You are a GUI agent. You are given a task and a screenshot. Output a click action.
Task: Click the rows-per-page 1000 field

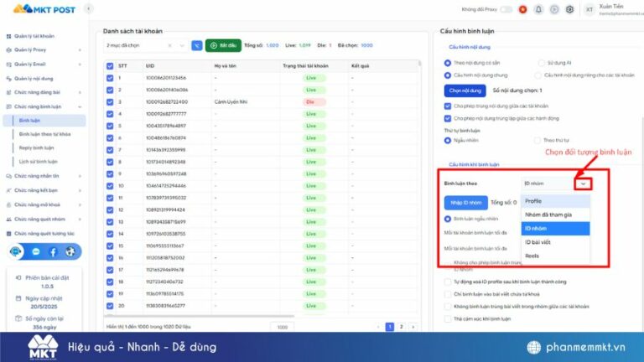tap(282, 327)
